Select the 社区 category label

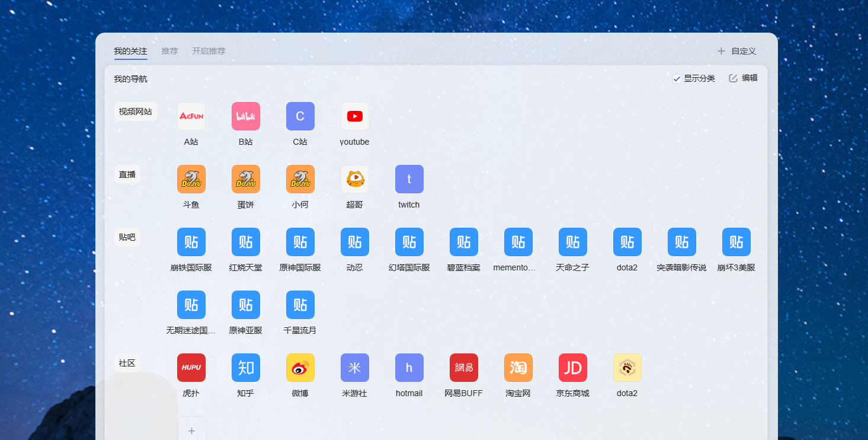pyautogui.click(x=127, y=363)
